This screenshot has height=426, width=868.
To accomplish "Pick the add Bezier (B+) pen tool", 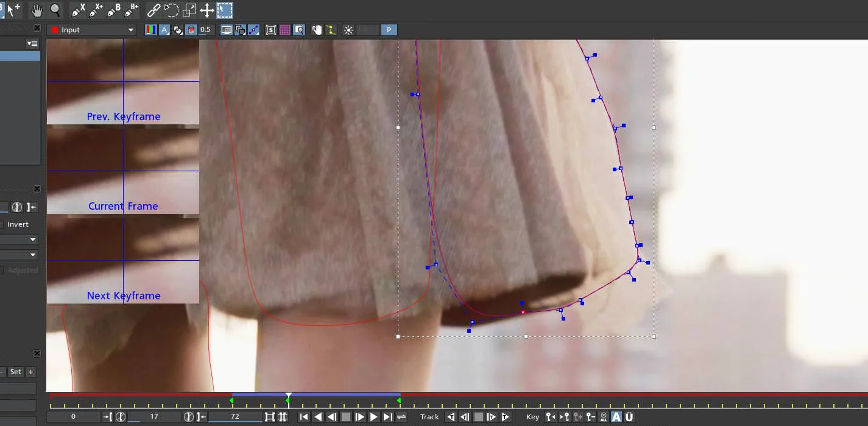I will (x=132, y=10).
